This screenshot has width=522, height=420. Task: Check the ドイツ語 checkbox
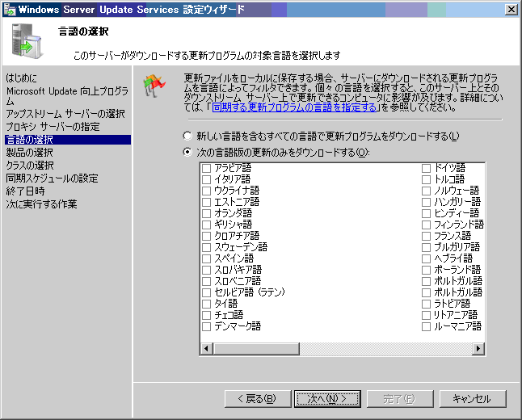point(426,168)
